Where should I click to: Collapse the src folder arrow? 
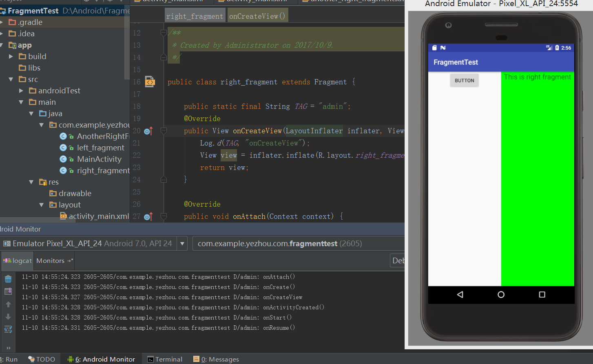tap(11, 79)
